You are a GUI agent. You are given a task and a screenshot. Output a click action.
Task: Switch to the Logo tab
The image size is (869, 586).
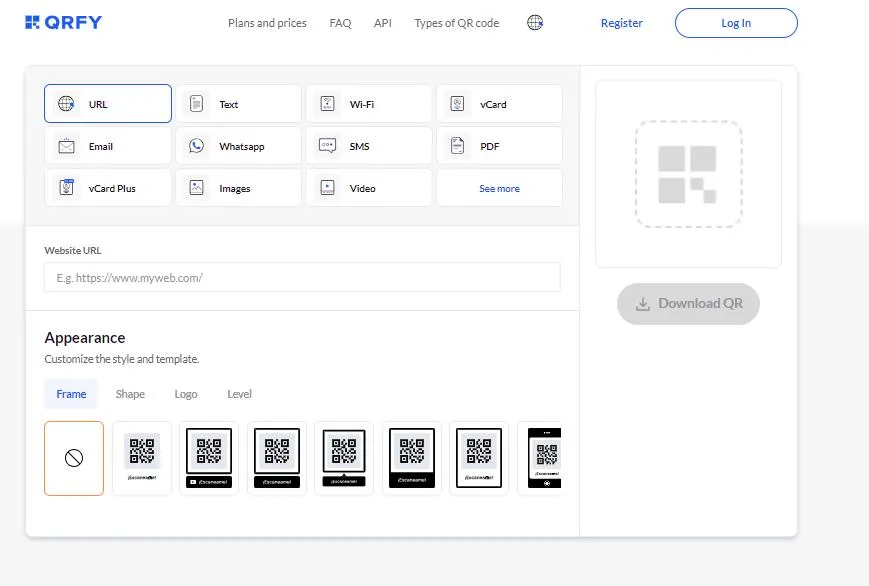[186, 394]
